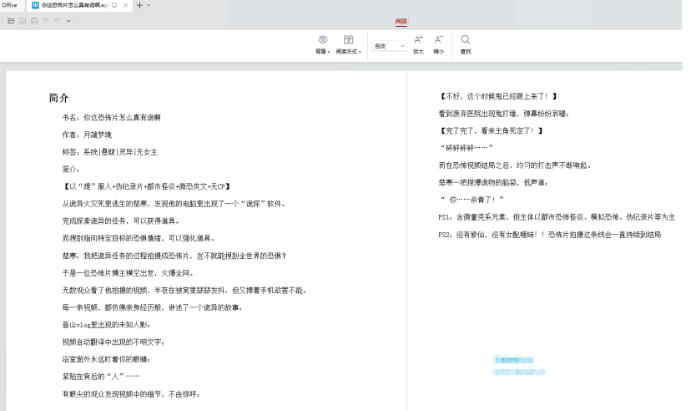Click the tab window mode icon beside close
This screenshot has height=411, width=693.
click(x=114, y=5)
